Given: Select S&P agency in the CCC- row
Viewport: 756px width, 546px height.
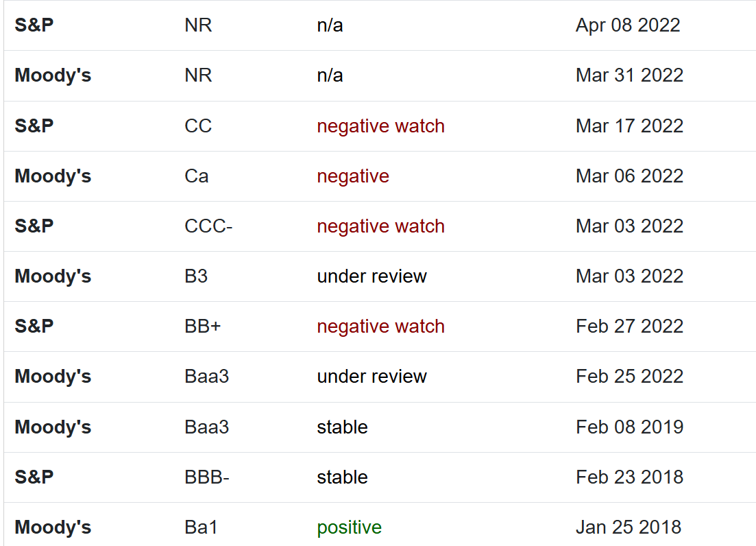Looking at the screenshot, I should click(x=34, y=226).
